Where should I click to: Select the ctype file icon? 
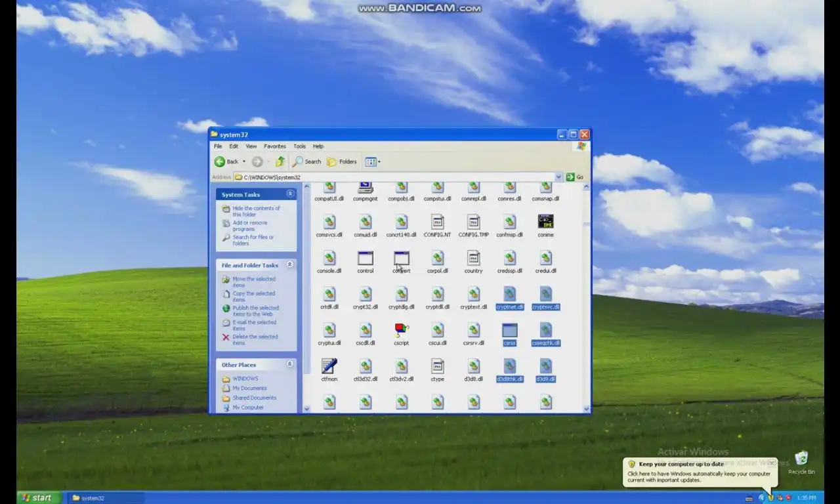[438, 366]
